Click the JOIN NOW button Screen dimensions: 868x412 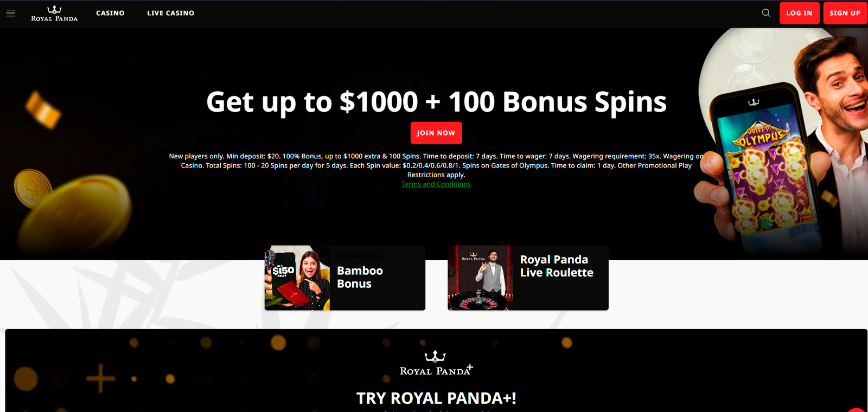point(436,133)
